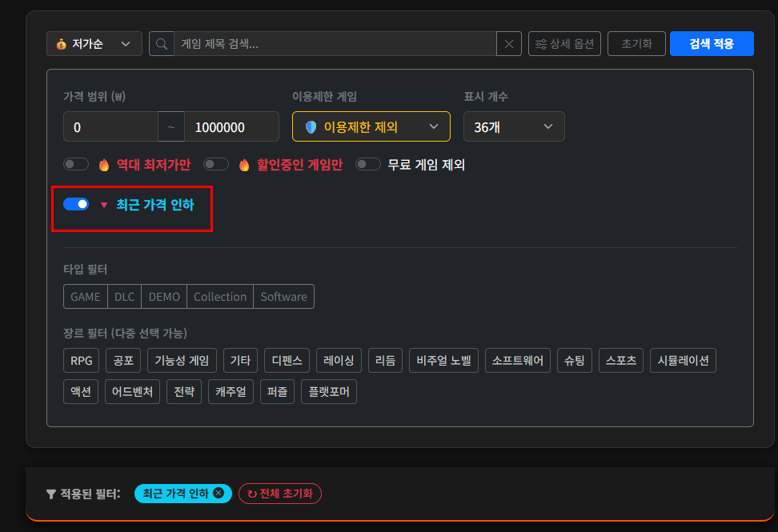Open the 36개 display count dropdown

click(514, 126)
